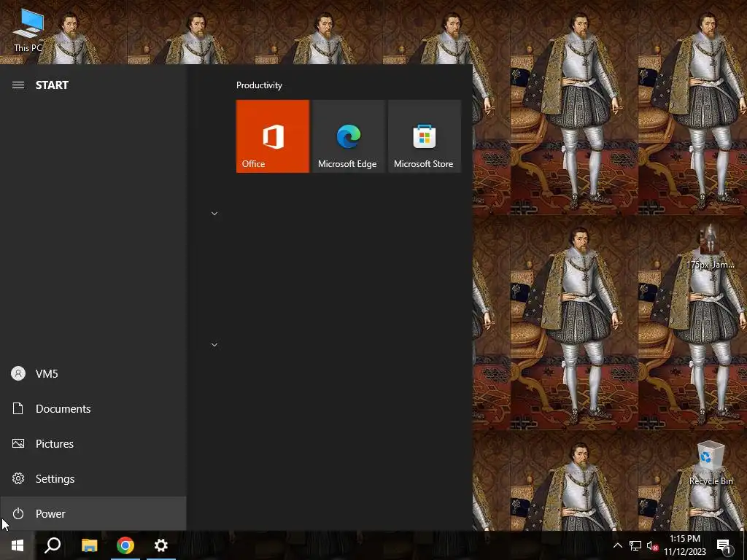Click the network icon in system tray
The height and width of the screenshot is (560, 747).
(635, 545)
